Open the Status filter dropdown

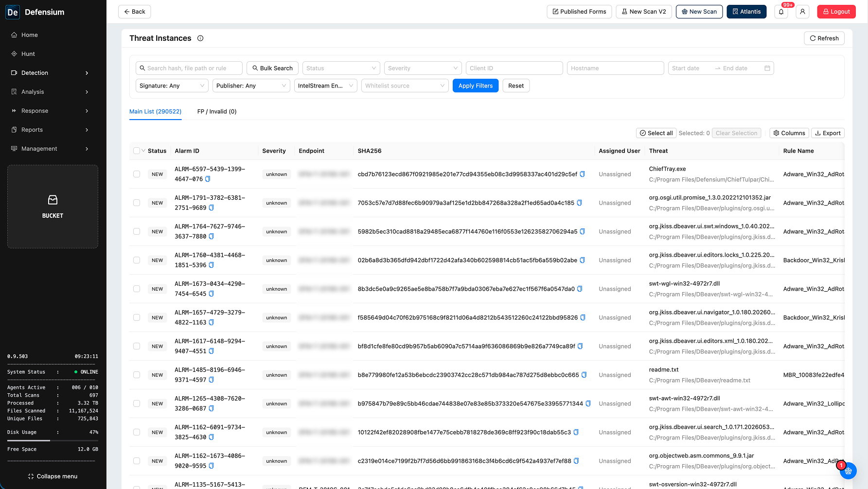341,68
